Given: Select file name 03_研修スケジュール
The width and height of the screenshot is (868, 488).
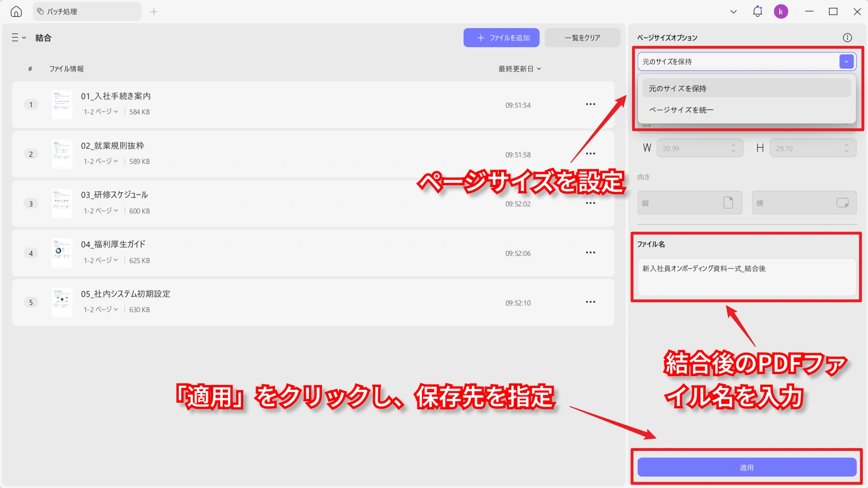Looking at the screenshot, I should click(x=114, y=195).
